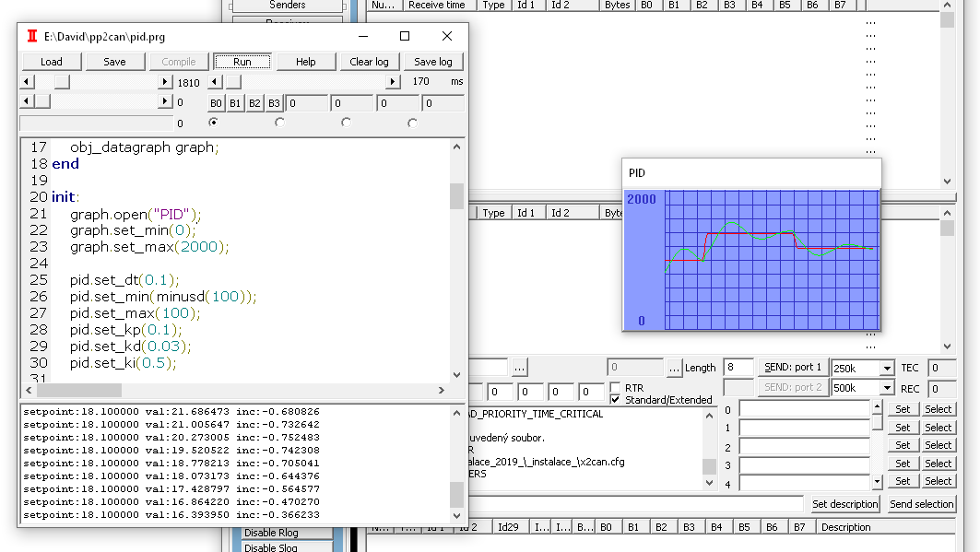Image resolution: width=980 pixels, height=552 pixels.
Task: Click Set button for row 2
Action: [x=903, y=445]
